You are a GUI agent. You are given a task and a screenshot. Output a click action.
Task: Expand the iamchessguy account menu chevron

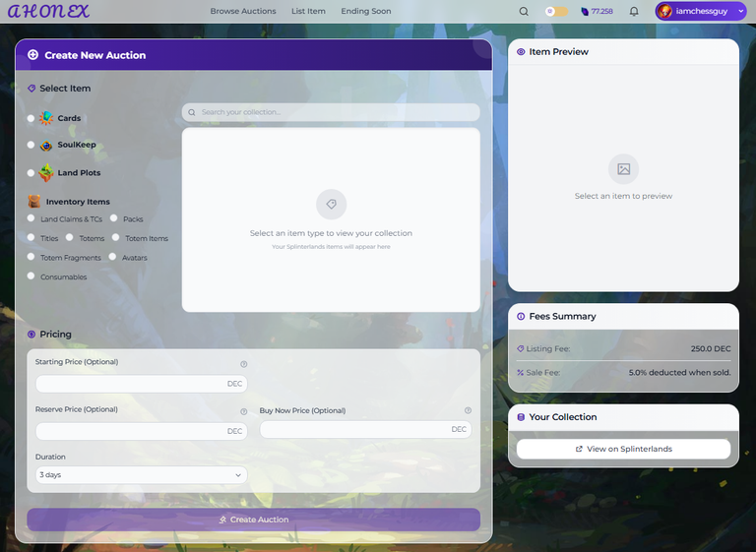[x=741, y=11]
